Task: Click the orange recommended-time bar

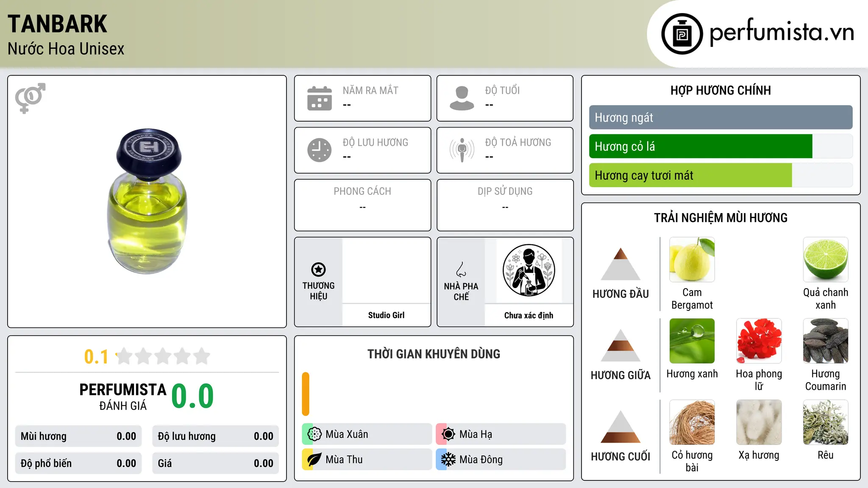Action: point(306,394)
